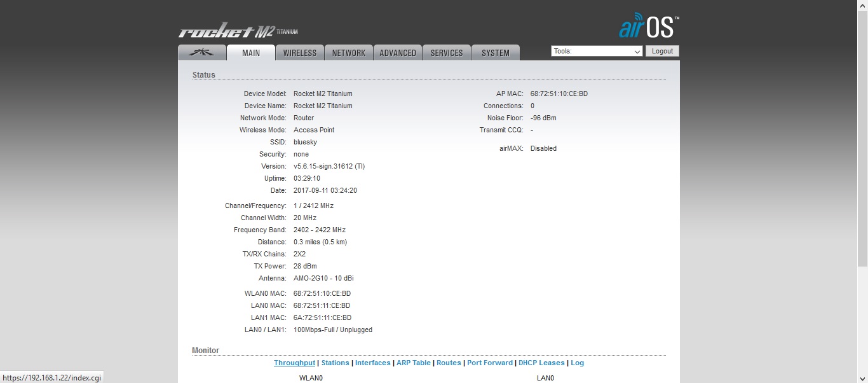Click the LAN1 MAC value 6A:72:51:11:CE:BD

[322, 317]
